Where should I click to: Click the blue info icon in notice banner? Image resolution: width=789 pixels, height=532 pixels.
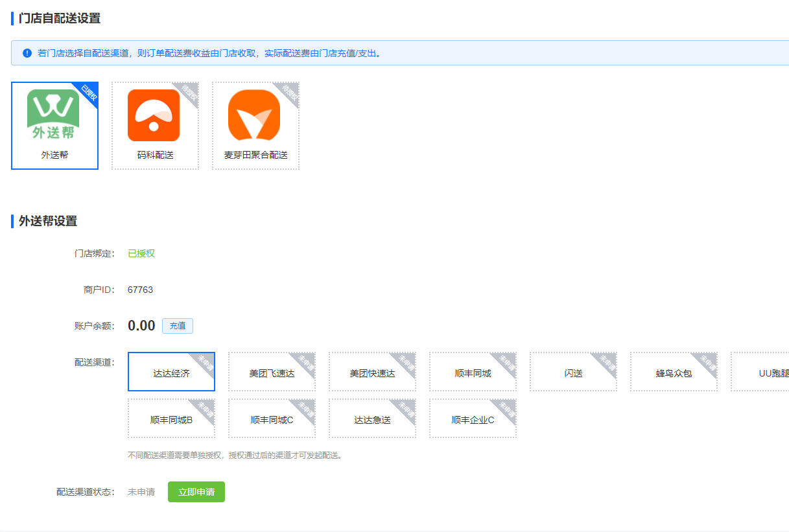[27, 53]
